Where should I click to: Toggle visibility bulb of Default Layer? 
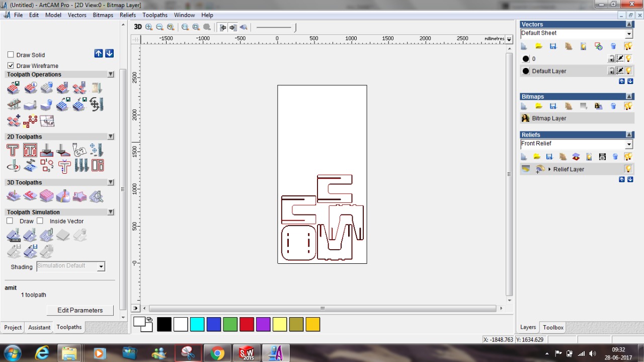[628, 71]
